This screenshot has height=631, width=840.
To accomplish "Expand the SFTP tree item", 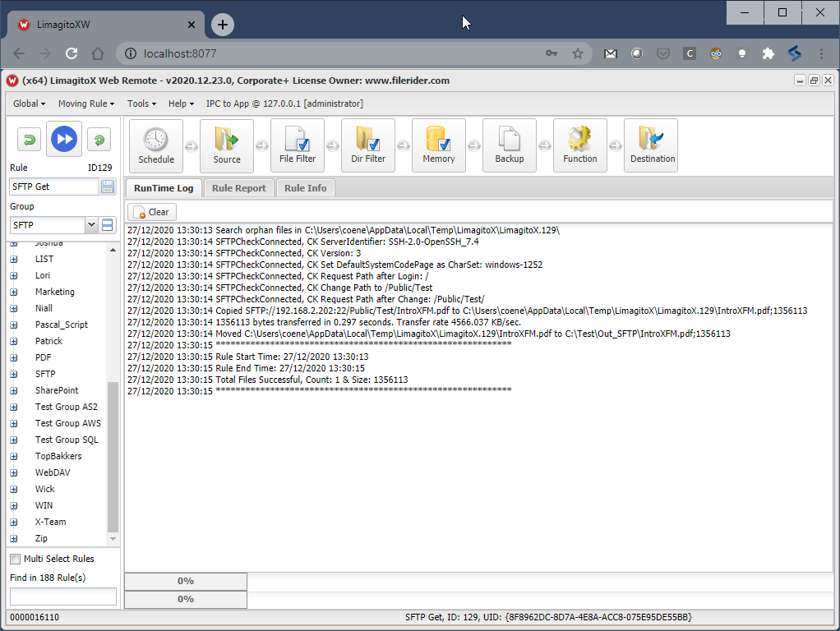I will click(13, 374).
